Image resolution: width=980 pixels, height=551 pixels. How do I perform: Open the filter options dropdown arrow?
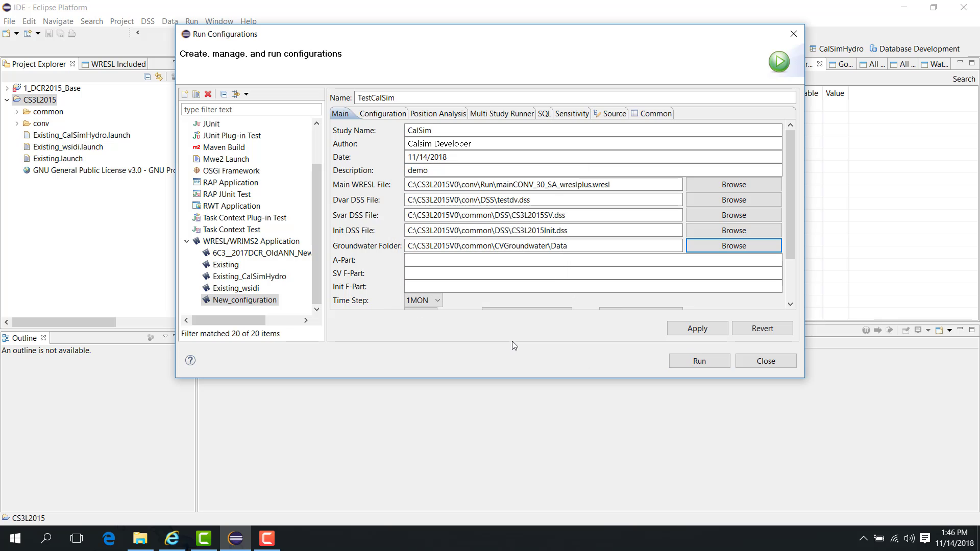coord(246,94)
